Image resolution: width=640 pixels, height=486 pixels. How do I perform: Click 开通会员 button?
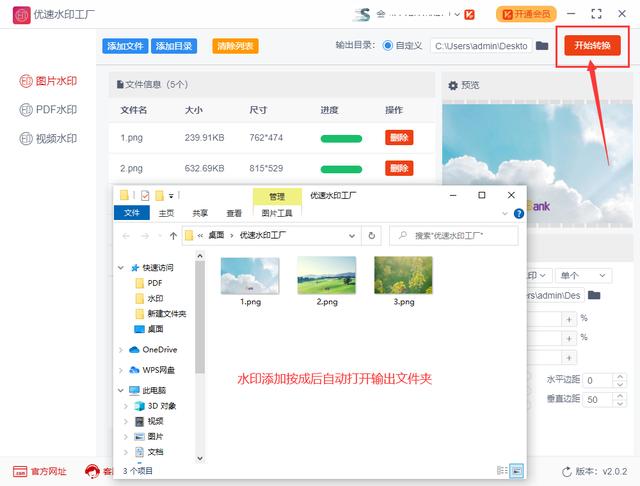pos(526,14)
